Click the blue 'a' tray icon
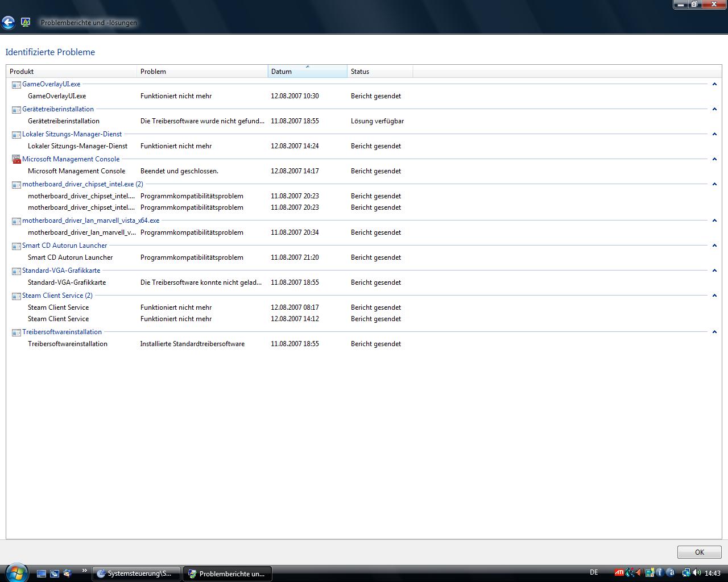 tap(671, 573)
